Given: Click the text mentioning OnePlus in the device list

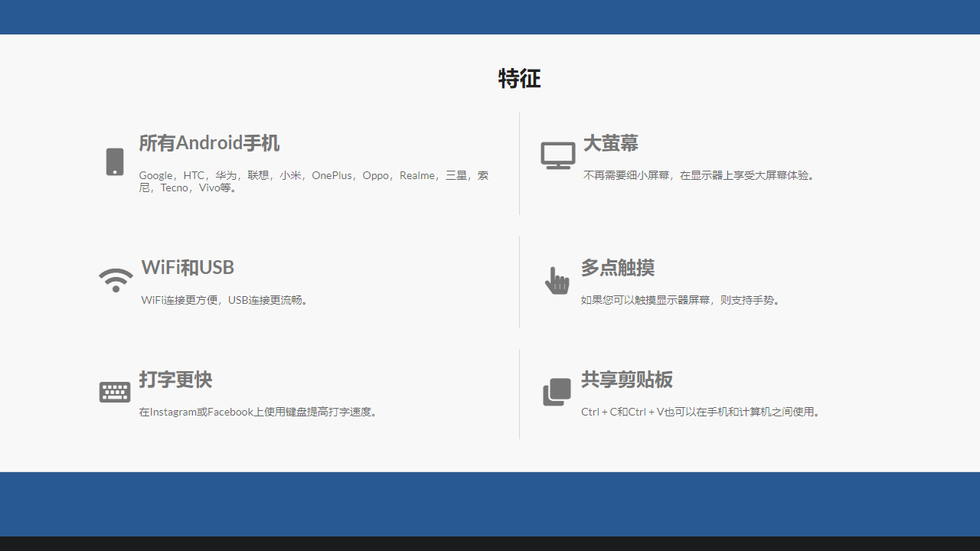Looking at the screenshot, I should pyautogui.click(x=332, y=175).
